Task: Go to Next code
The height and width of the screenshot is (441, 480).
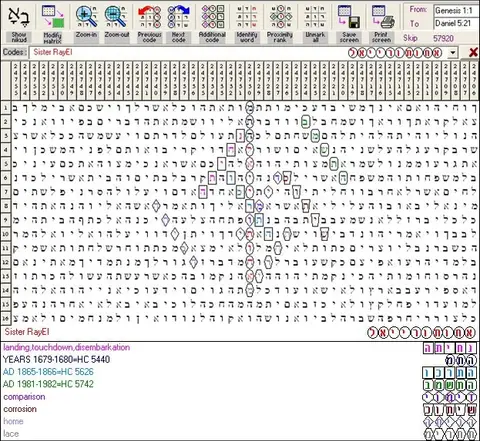Action: [x=179, y=16]
